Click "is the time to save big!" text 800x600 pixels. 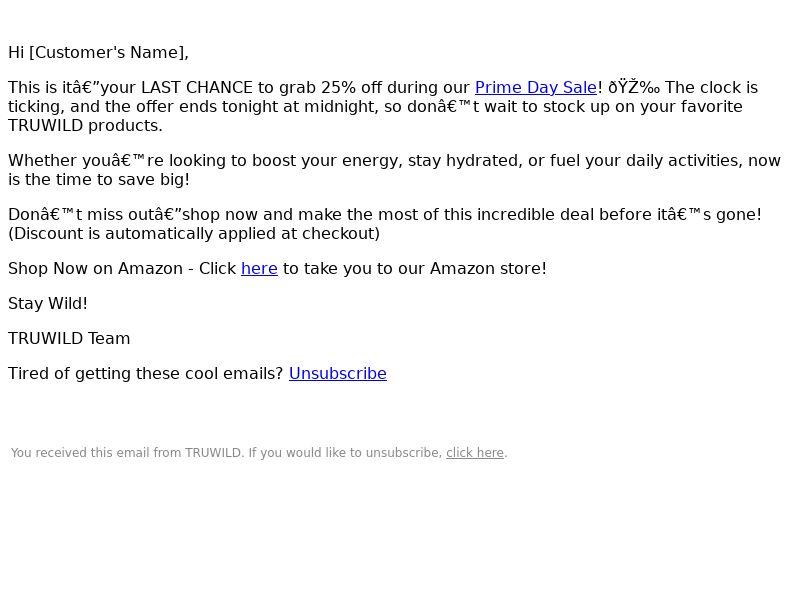99,180
